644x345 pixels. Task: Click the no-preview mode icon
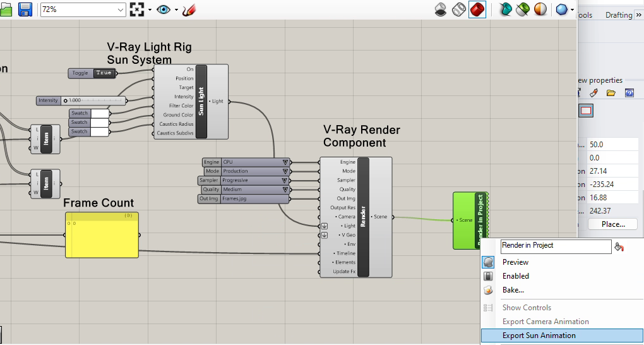(441, 9)
